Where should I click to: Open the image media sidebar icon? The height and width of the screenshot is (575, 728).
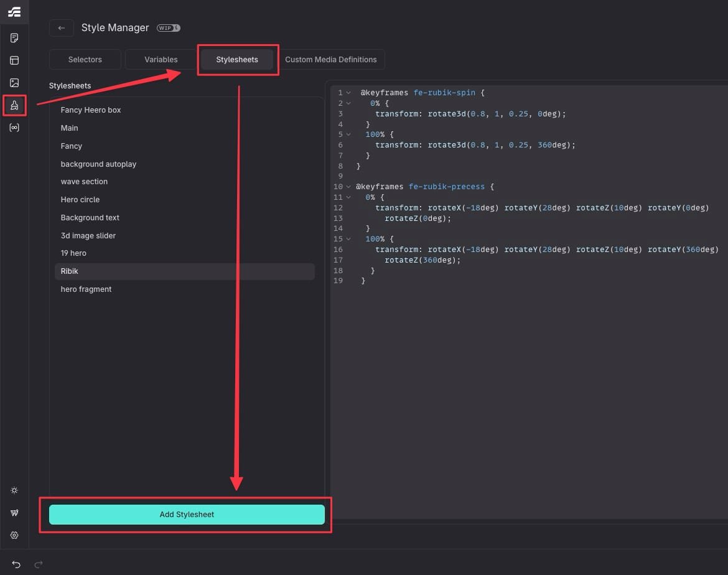tap(14, 83)
